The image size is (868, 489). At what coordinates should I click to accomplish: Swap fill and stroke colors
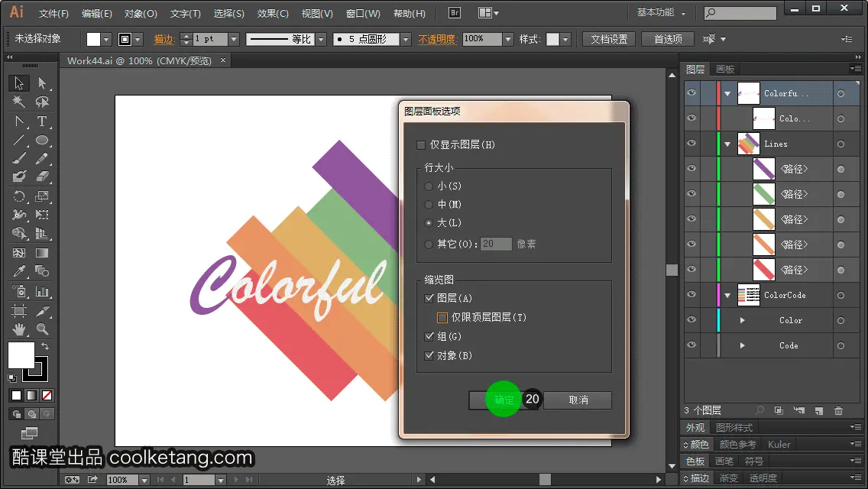coord(45,346)
